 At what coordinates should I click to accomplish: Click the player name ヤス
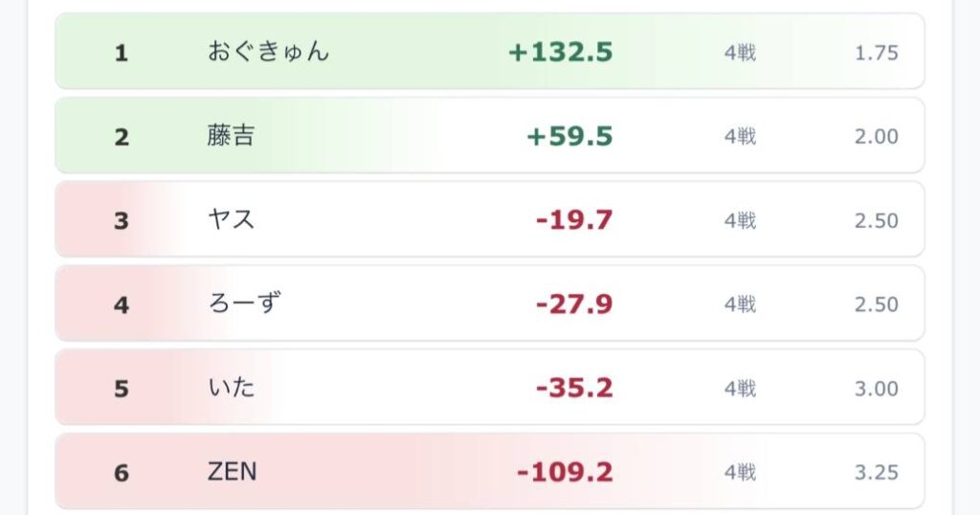click(x=231, y=219)
